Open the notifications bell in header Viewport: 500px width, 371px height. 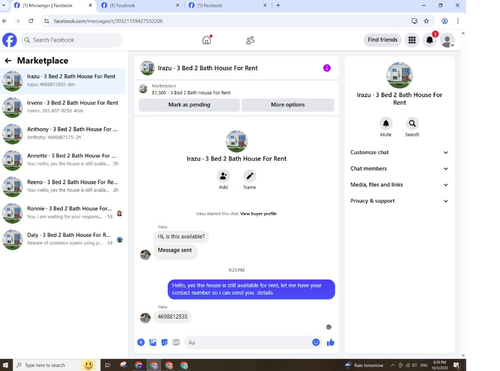click(430, 40)
